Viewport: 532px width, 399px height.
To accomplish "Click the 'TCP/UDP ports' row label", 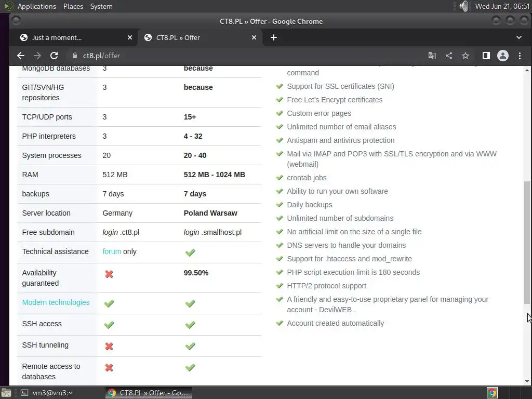I will (47, 117).
